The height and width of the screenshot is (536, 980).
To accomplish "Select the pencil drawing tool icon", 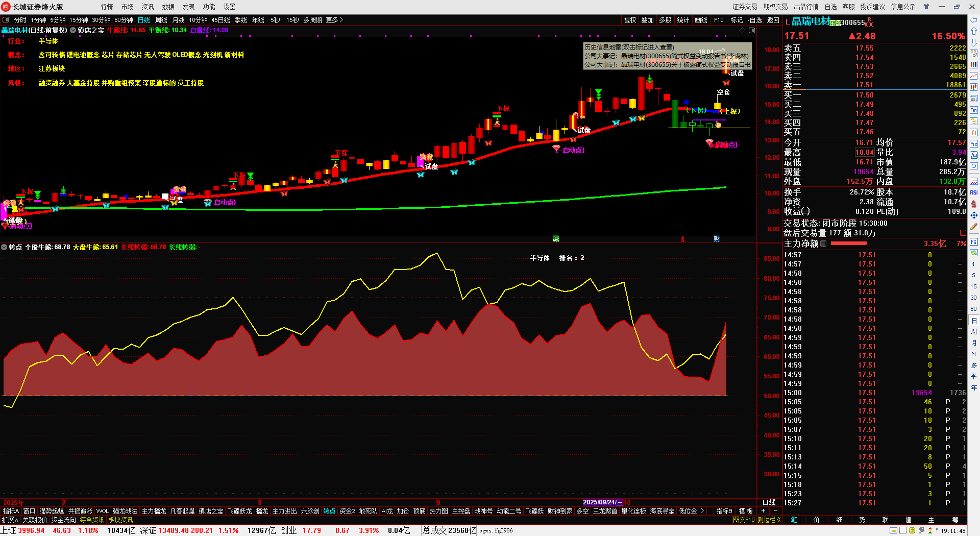I will pos(974,226).
